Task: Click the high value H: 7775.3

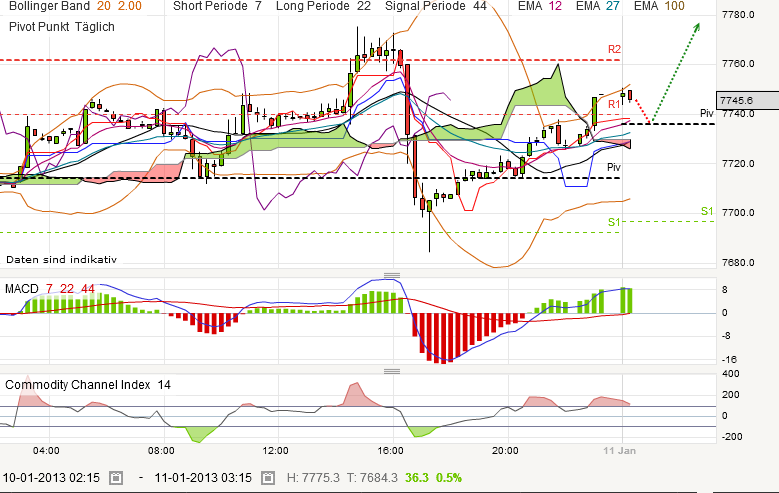Action: click(313, 478)
